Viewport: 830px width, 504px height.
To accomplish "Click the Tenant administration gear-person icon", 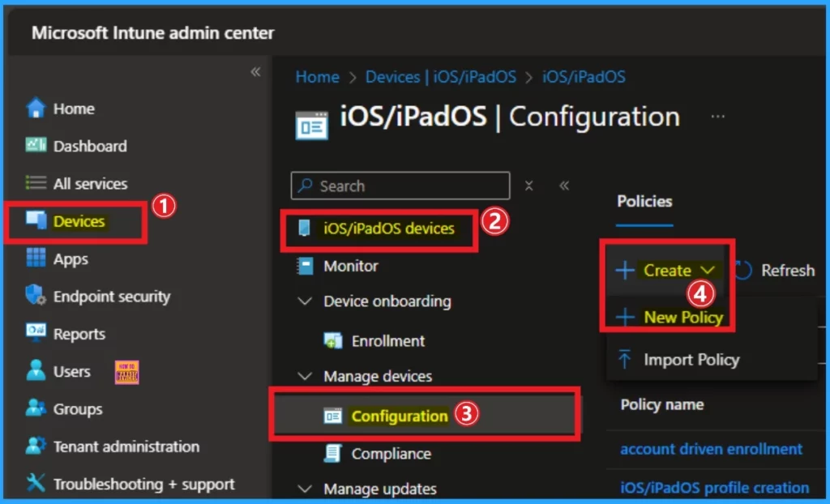I will pyautogui.click(x=36, y=446).
